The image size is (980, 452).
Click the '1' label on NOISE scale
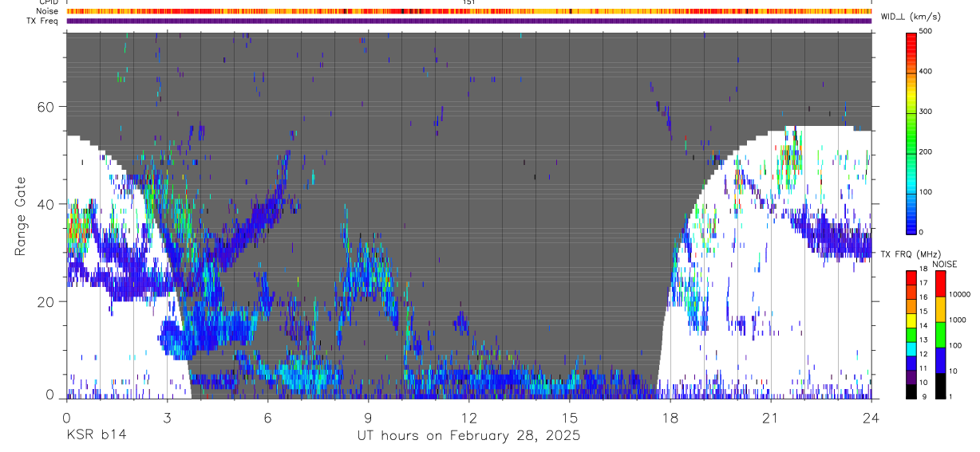click(x=950, y=397)
